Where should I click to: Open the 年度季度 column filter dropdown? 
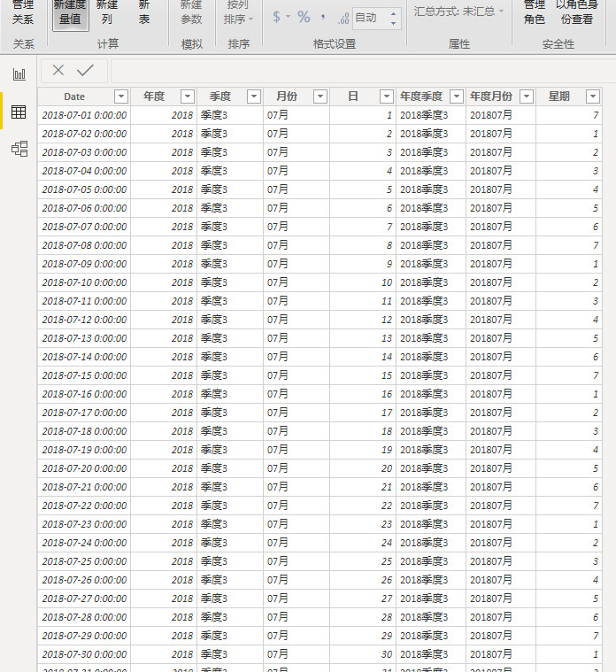click(457, 97)
